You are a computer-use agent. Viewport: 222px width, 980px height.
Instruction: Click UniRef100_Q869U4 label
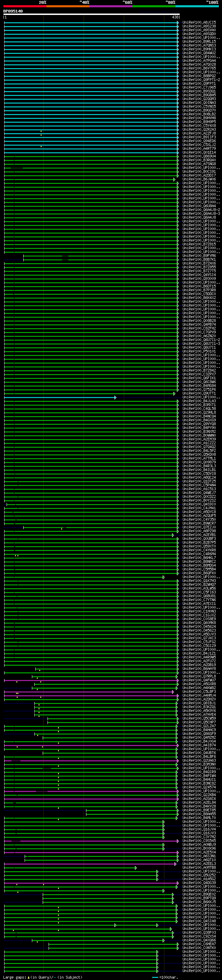tap(199, 156)
